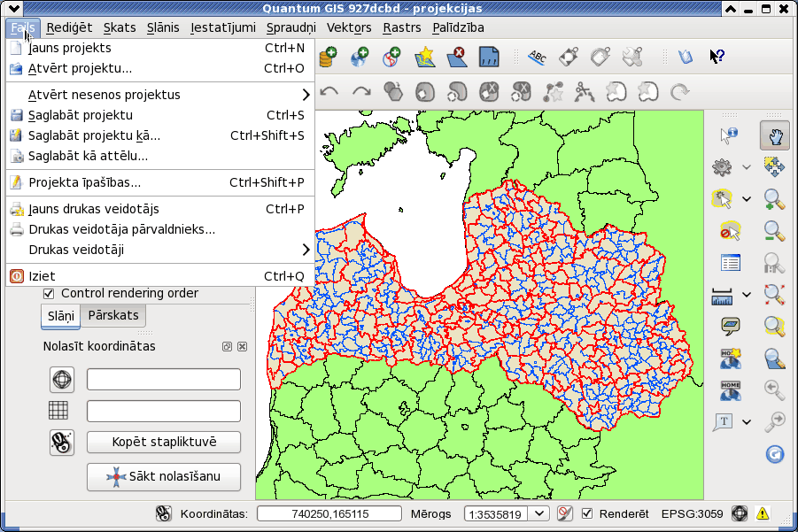Click the Zoom full extent icon
This screenshot has width=798, height=532.
point(774,295)
